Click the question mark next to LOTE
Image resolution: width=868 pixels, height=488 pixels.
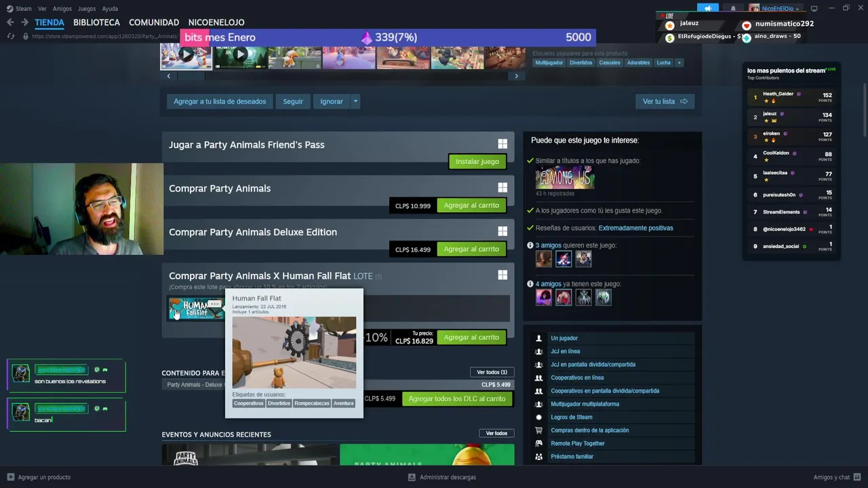(x=378, y=277)
